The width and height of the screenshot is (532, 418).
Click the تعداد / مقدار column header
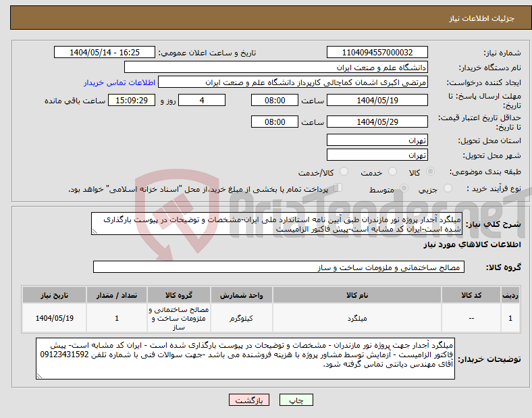pos(117,295)
